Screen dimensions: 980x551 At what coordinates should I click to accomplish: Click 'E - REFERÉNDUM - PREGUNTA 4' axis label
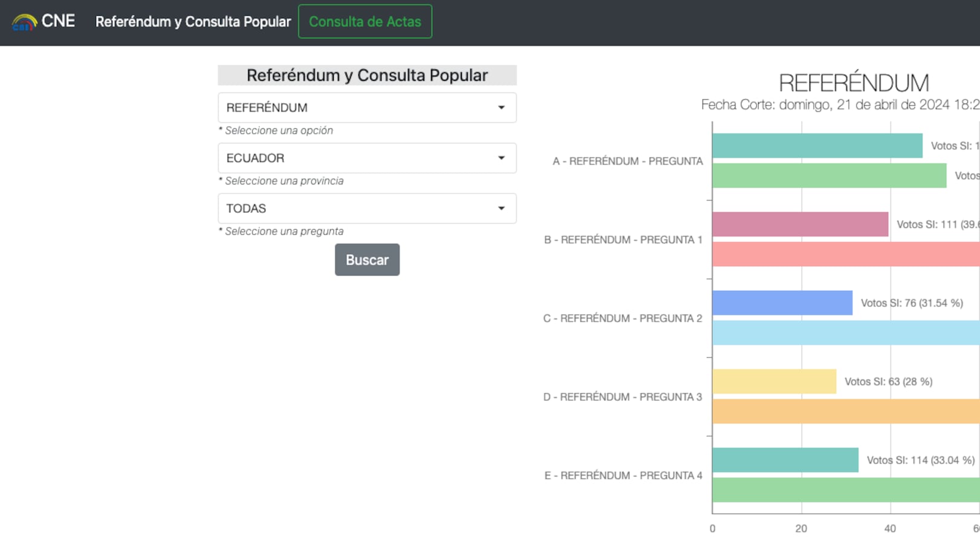(623, 476)
